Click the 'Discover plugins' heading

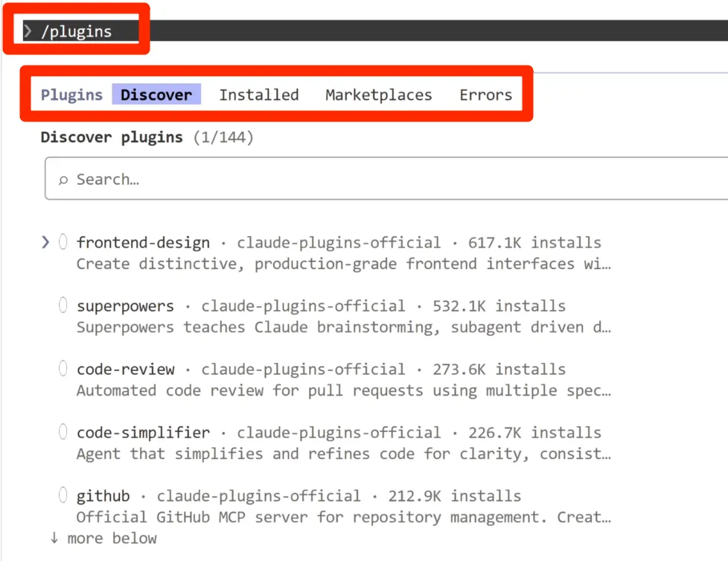[112, 137]
